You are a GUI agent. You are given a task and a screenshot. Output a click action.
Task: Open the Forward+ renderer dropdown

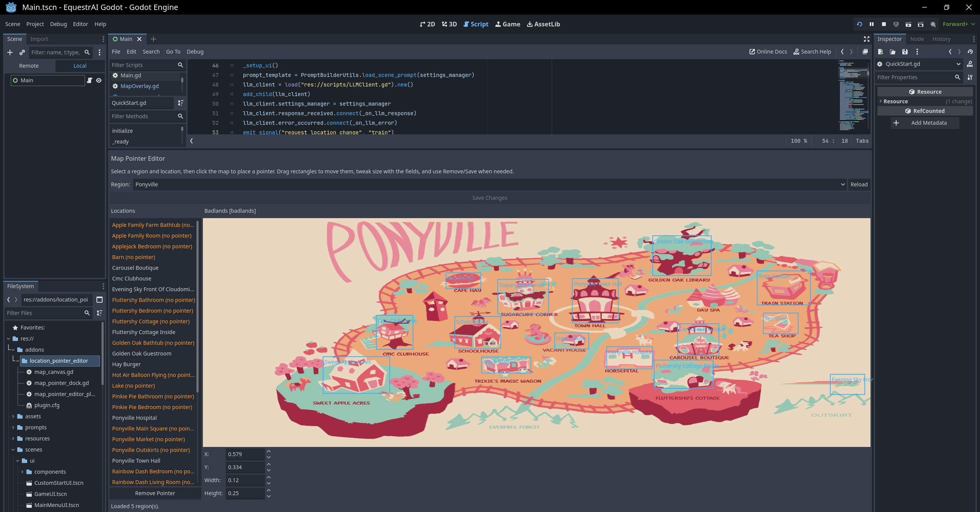coord(959,24)
